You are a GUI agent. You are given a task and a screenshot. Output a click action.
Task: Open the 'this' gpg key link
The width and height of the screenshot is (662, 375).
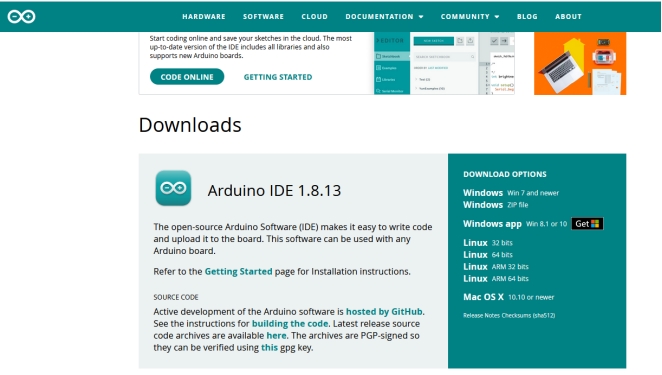269,348
